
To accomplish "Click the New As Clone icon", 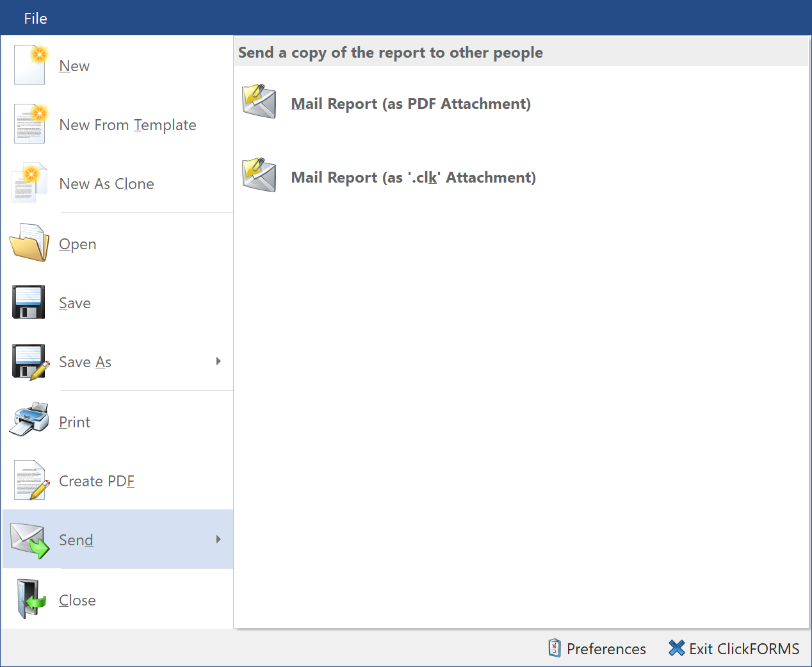I will (x=29, y=183).
